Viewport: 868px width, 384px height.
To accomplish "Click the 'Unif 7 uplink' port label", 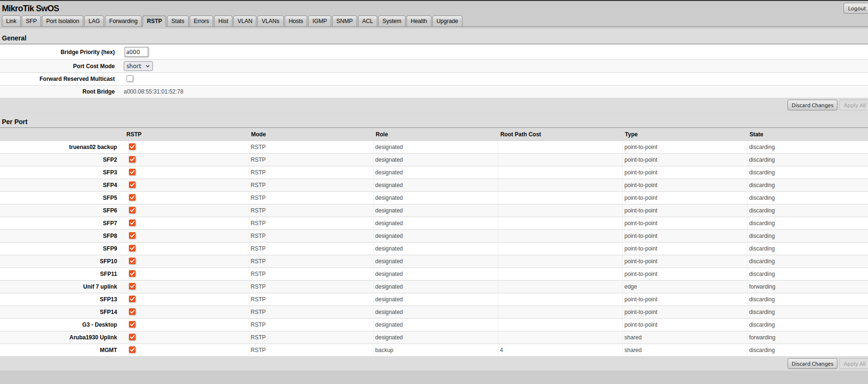I will coord(100,287).
